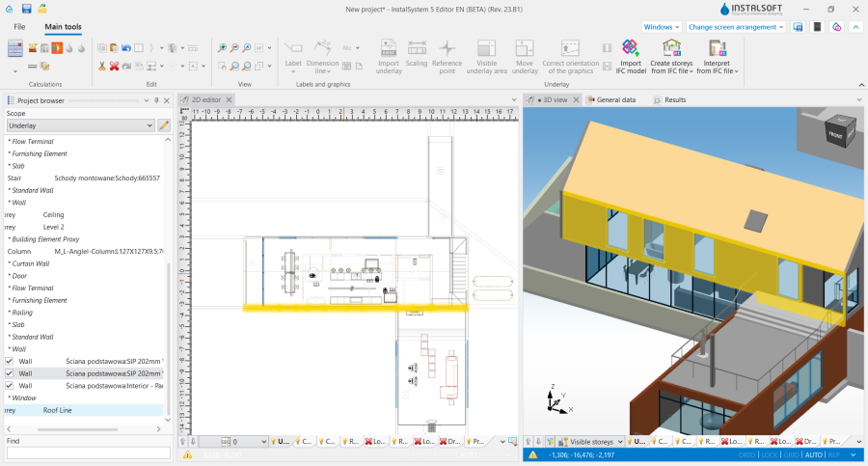
Task: Expand the Label dropdown arrow
Action: (293, 71)
